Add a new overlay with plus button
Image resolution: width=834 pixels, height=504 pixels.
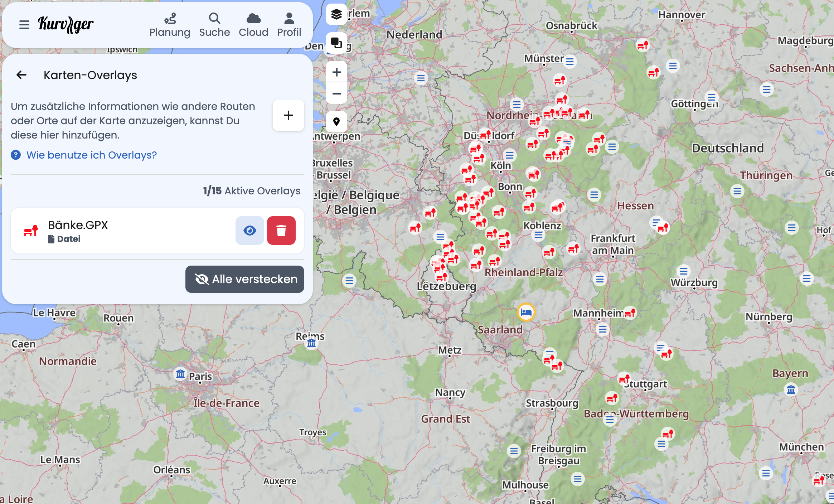(288, 115)
